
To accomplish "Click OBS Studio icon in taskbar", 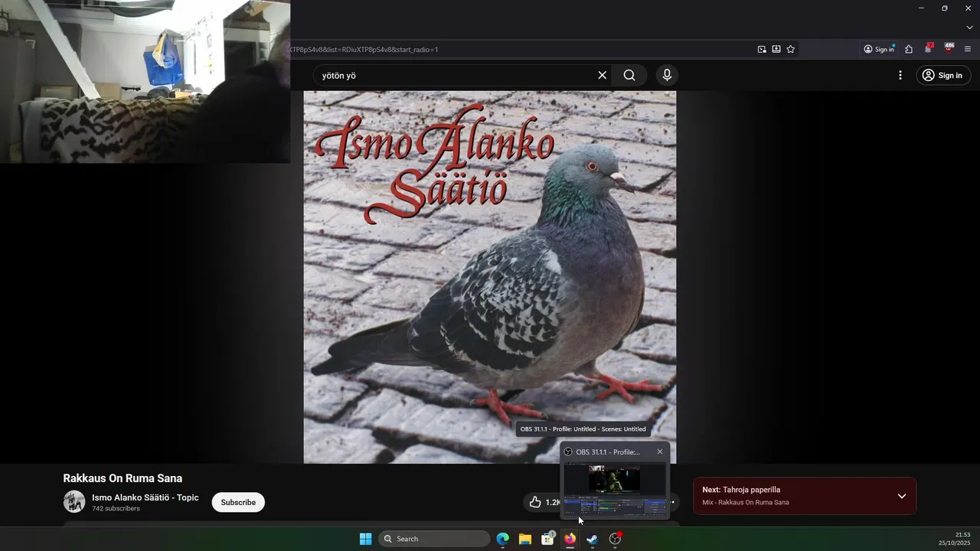I will coord(615,539).
